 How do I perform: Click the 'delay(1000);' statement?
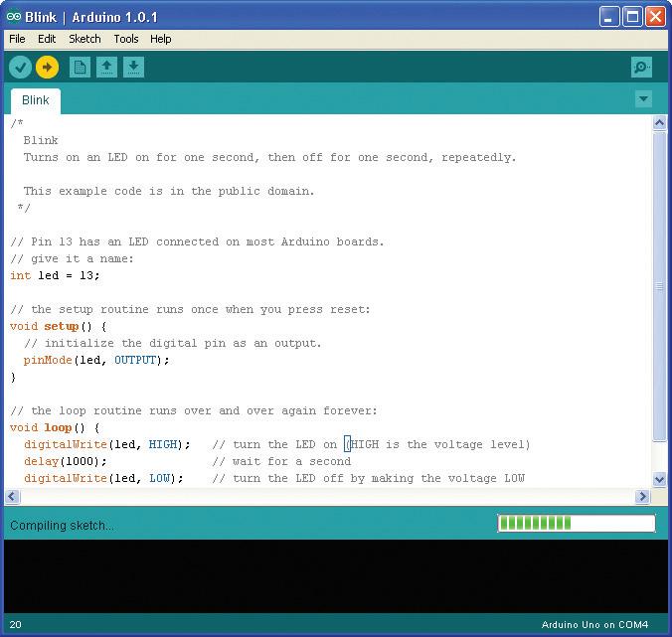tap(66, 461)
